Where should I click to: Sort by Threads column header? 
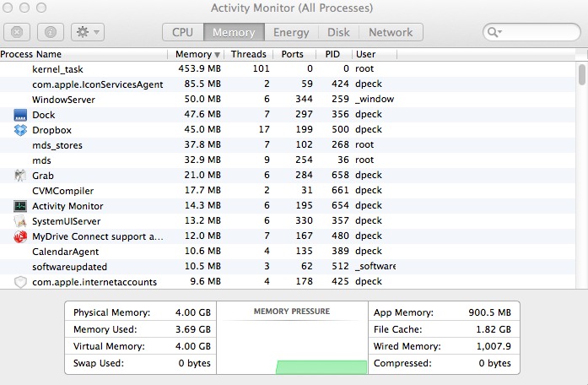[x=248, y=54]
